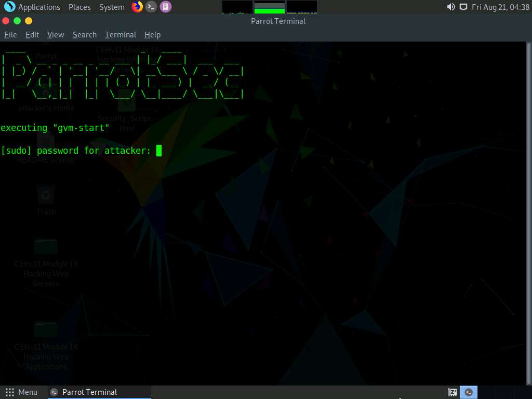
Task: Open the terminal Search menu
Action: pyautogui.click(x=85, y=35)
